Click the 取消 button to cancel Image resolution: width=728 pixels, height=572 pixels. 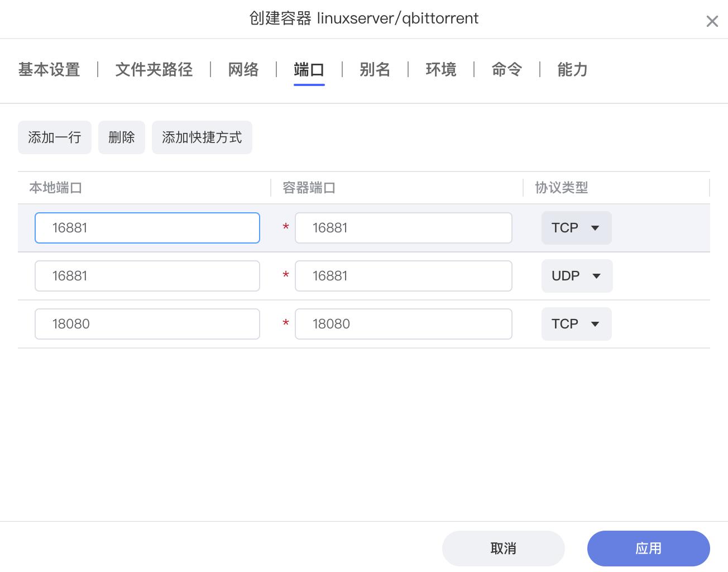503,548
